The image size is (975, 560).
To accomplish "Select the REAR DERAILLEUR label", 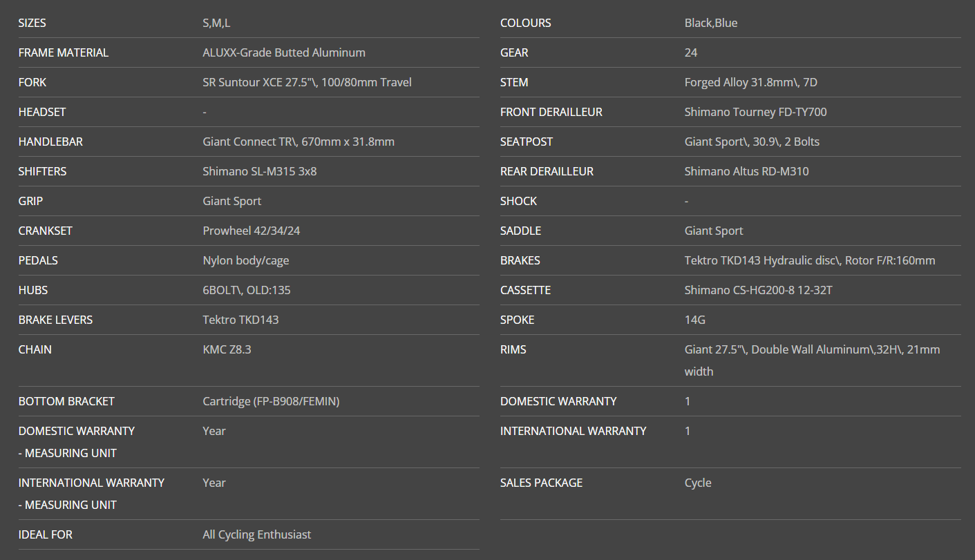I will tap(547, 171).
